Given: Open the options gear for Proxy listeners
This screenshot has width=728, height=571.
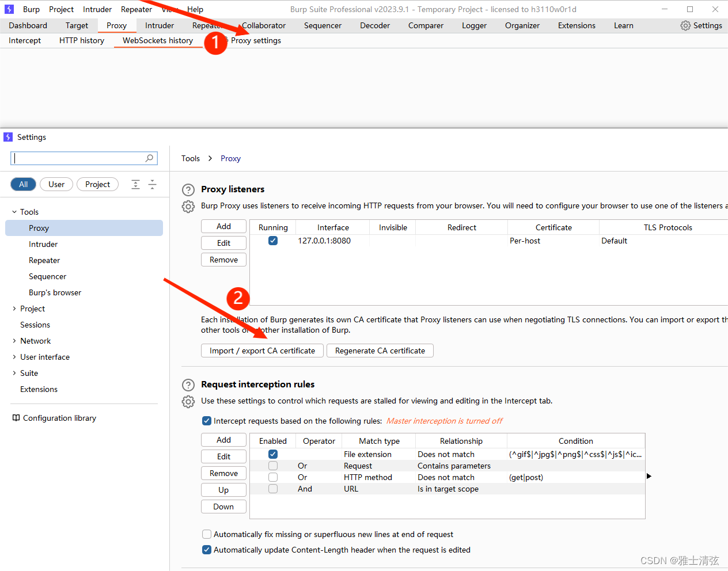Looking at the screenshot, I should point(188,207).
